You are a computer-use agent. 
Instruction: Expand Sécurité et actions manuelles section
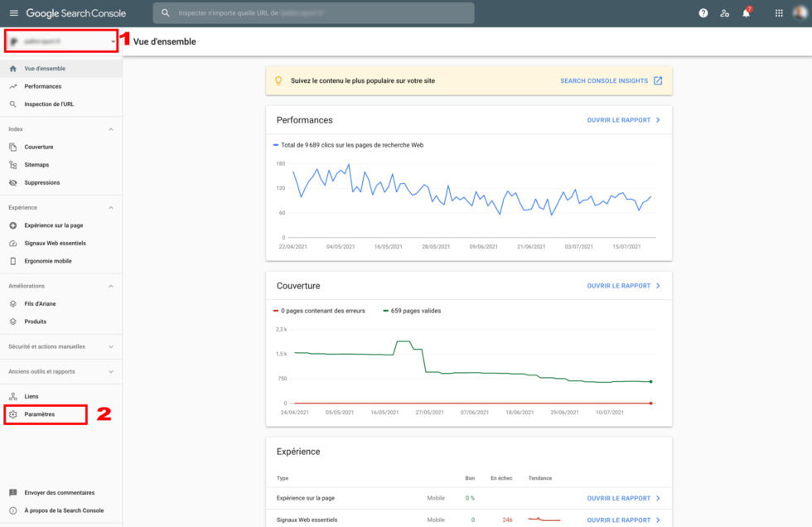pyautogui.click(x=111, y=347)
